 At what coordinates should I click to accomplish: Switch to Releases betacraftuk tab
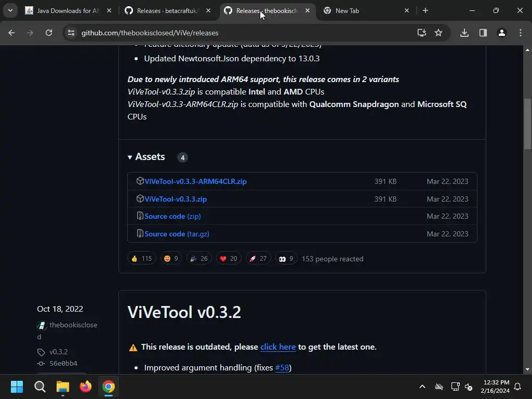click(x=167, y=10)
